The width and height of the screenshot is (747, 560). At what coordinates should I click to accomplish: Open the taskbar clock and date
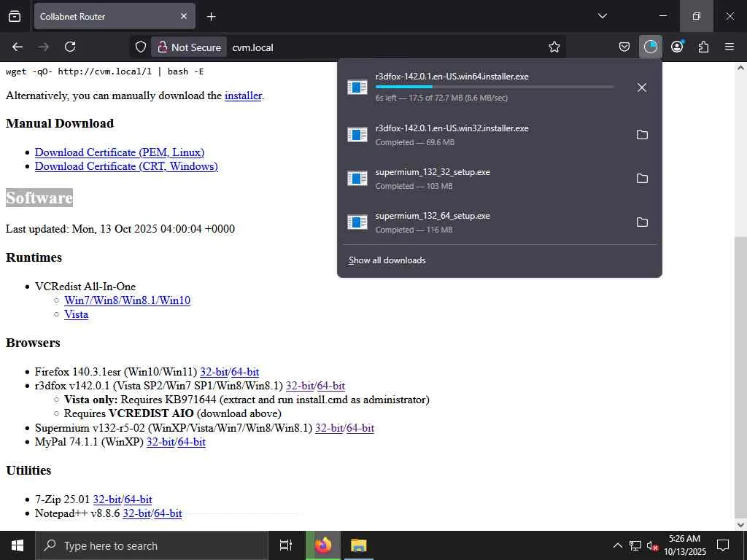tap(684, 545)
